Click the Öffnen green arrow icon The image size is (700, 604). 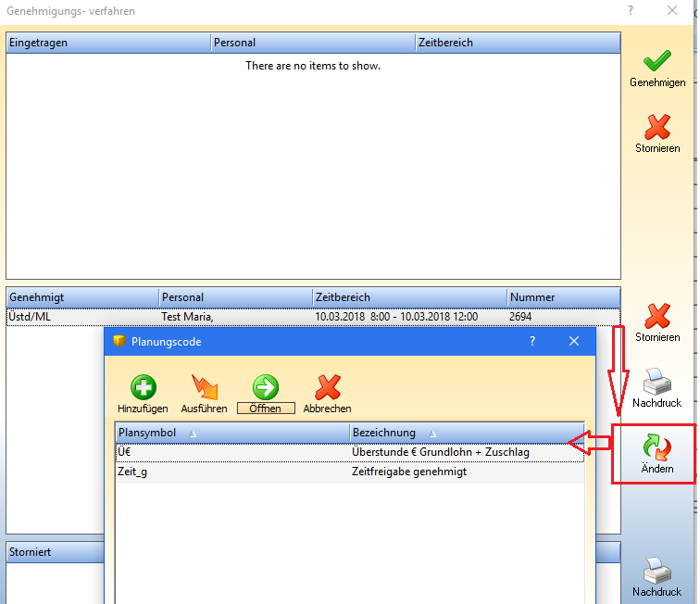(x=266, y=387)
